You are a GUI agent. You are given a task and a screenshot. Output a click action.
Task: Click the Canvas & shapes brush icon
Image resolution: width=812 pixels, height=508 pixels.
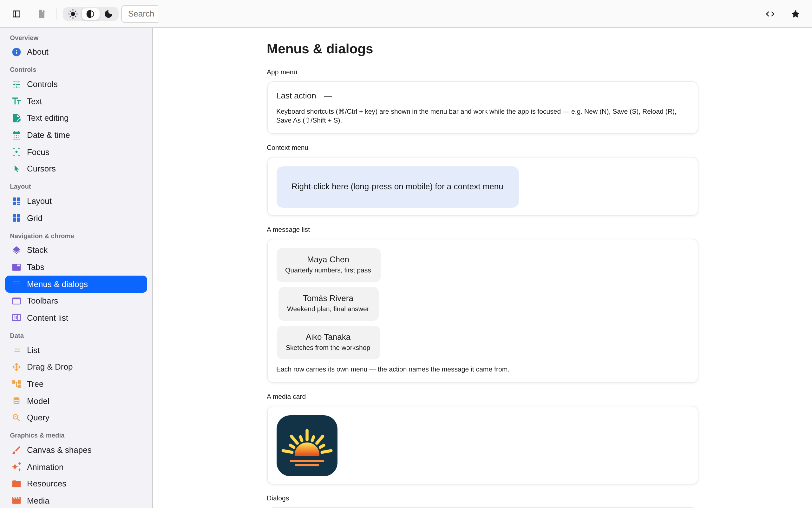tap(16, 450)
